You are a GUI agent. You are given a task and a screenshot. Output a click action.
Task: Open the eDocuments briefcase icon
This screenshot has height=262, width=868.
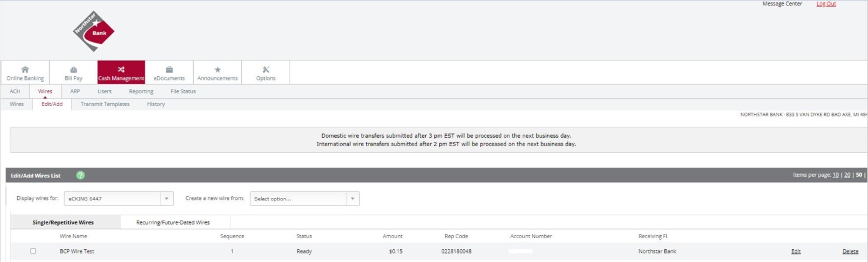(x=169, y=69)
